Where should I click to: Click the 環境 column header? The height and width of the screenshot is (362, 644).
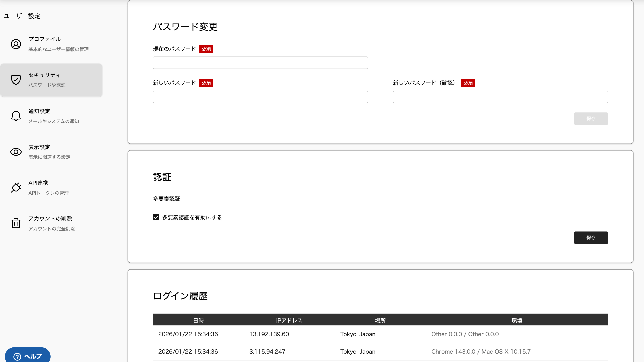point(517,320)
